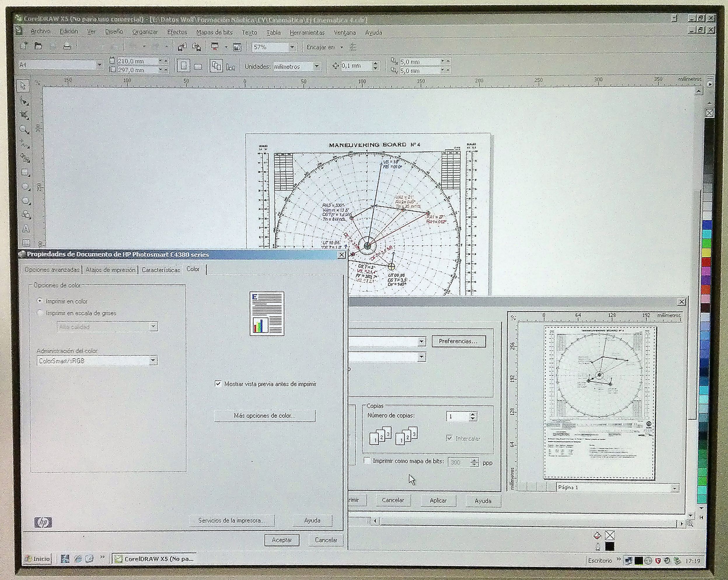Expand the 57% zoom level dropdown

292,47
